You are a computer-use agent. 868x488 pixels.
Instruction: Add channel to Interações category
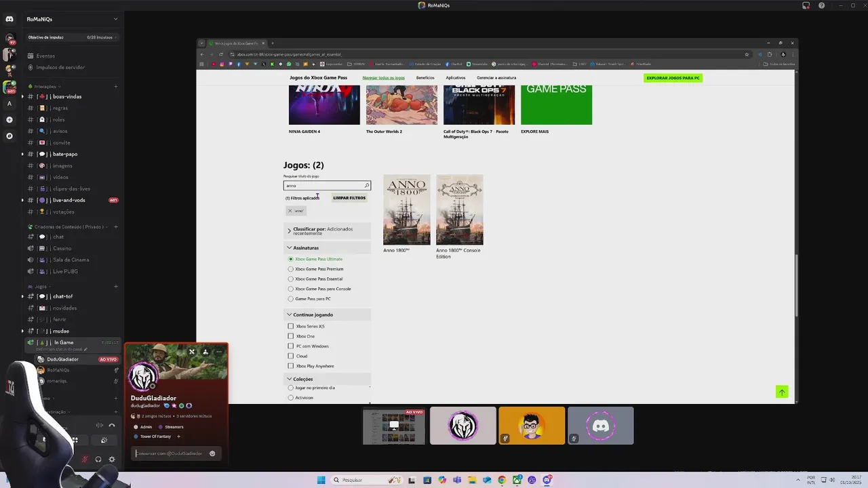pos(115,86)
